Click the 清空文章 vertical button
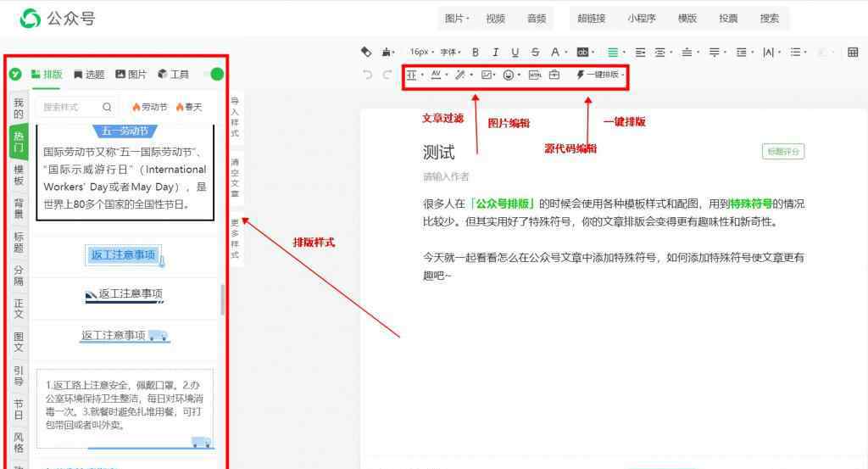The image size is (868, 469). click(x=235, y=178)
